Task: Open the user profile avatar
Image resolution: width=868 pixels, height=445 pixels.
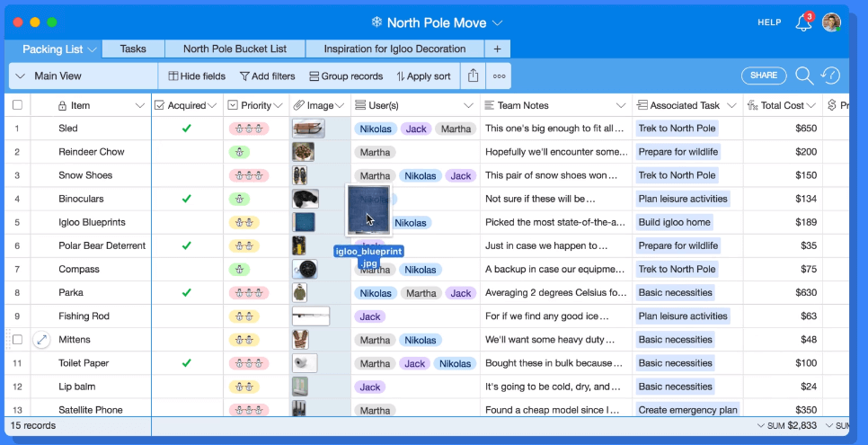Action: coord(831,22)
